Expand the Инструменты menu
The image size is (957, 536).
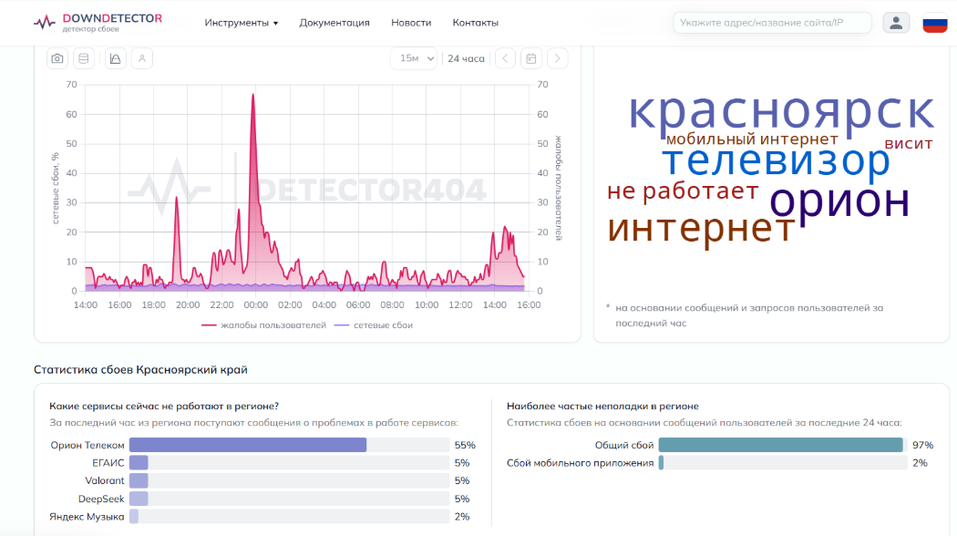click(x=241, y=23)
